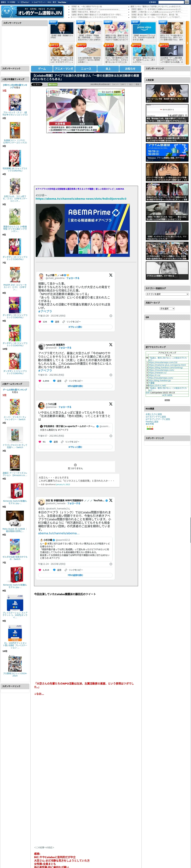Screen dimensions: 191x868
Task: Click はてなブックマークに追加 link
Action: [x=157, y=419]
